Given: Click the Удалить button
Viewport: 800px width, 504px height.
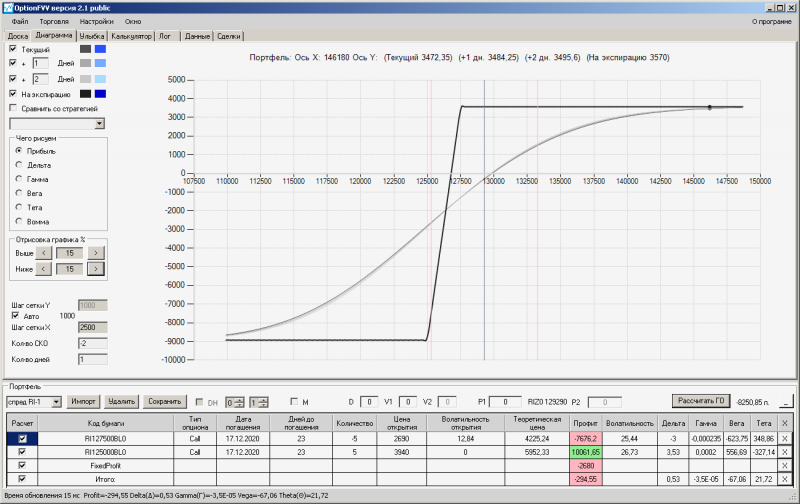Looking at the screenshot, I should (x=121, y=401).
